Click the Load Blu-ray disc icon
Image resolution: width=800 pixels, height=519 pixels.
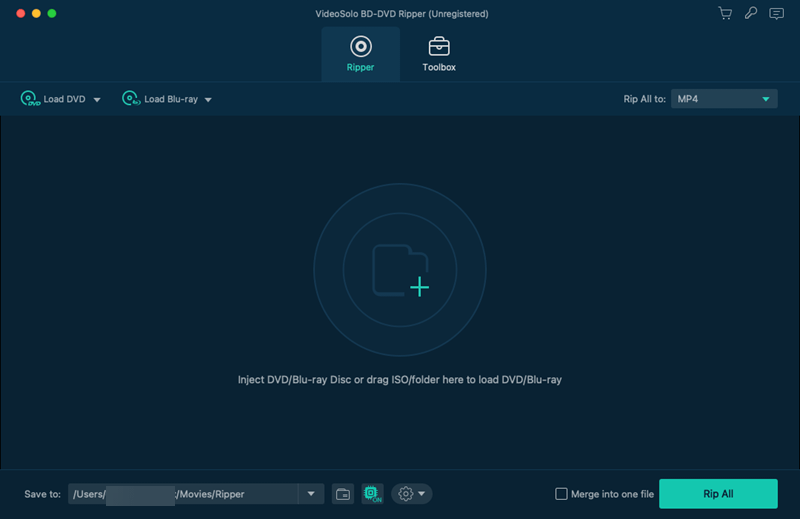pyautogui.click(x=131, y=98)
